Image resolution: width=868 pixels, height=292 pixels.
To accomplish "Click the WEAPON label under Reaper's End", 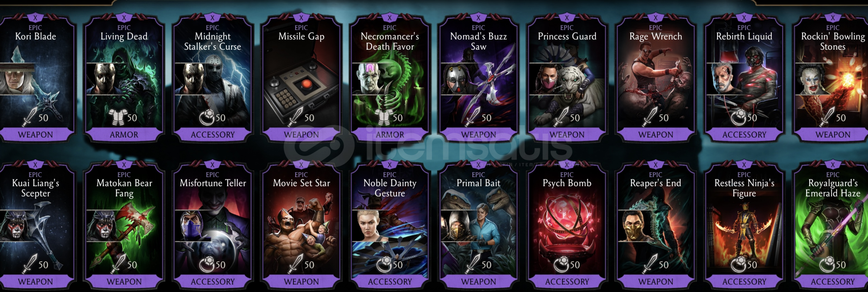I will click(656, 282).
